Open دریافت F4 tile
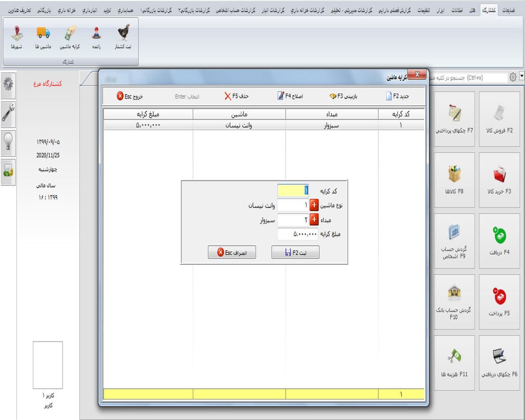Screen dimensions: 525x420 click(499, 241)
